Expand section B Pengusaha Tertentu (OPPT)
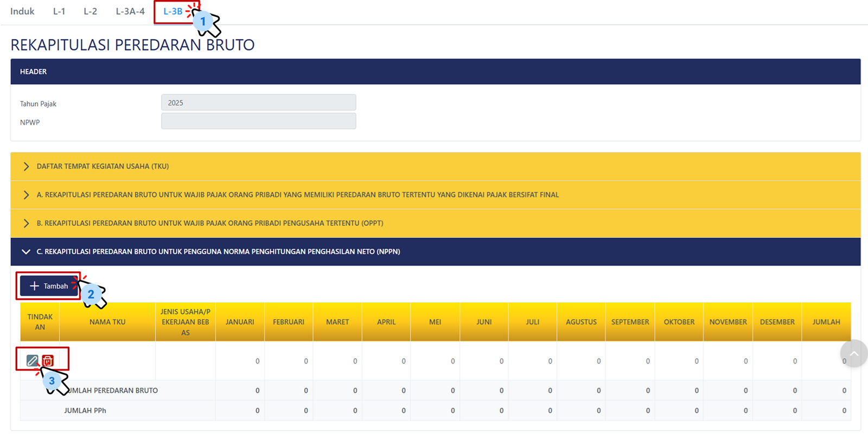Viewport: 868px width, 434px height. (x=209, y=223)
